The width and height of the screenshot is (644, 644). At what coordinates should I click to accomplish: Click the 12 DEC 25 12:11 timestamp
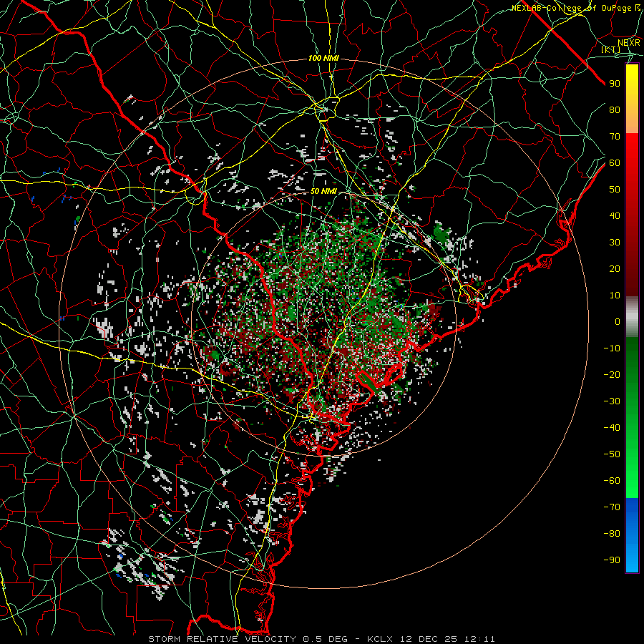point(447,639)
